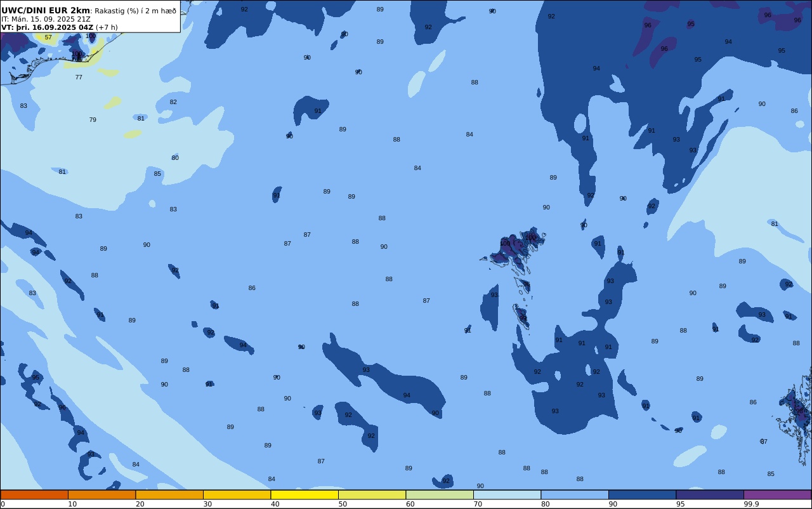Select the "77" humidity value on the map

click(x=79, y=77)
